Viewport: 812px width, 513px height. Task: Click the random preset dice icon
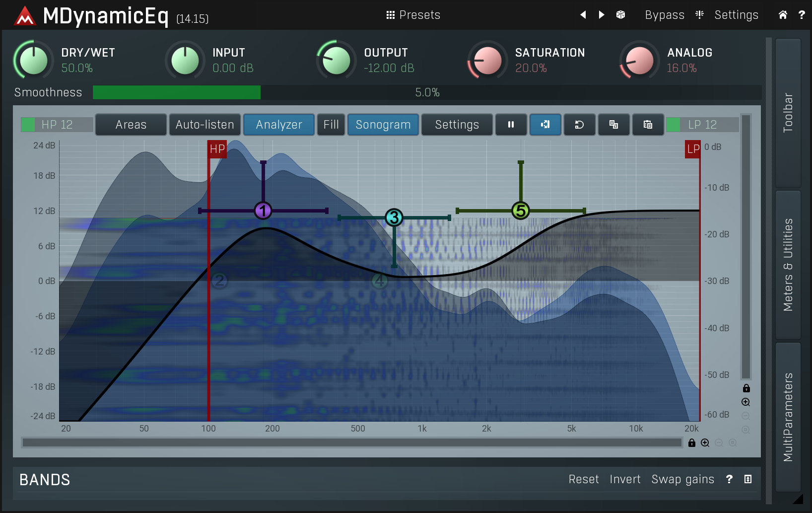(620, 15)
